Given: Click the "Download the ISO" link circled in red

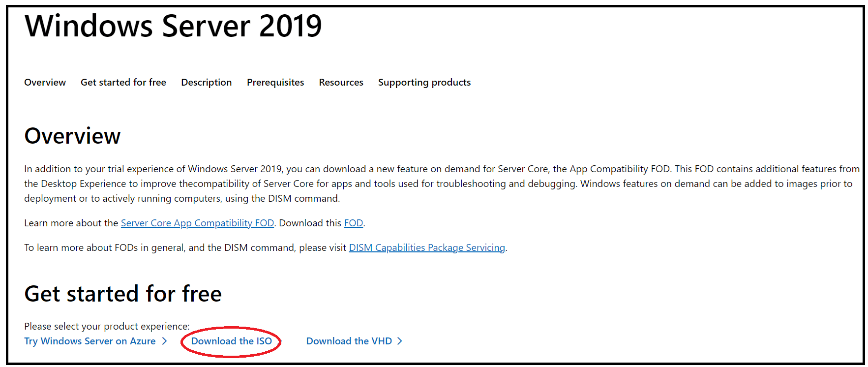Looking at the screenshot, I should 232,341.
